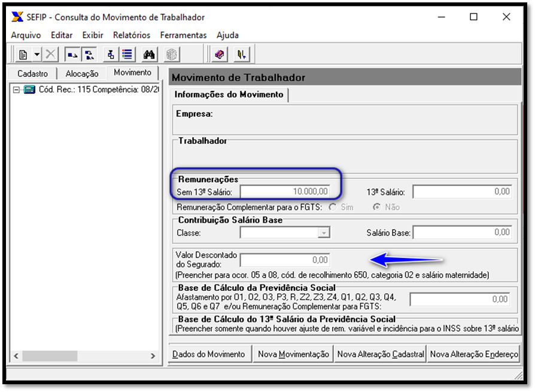
Task: Click the window resize grip in status bar corner
Action: tap(518, 375)
